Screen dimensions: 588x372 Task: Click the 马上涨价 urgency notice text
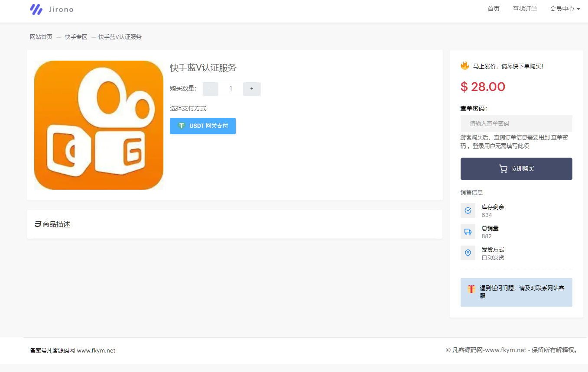coord(508,66)
